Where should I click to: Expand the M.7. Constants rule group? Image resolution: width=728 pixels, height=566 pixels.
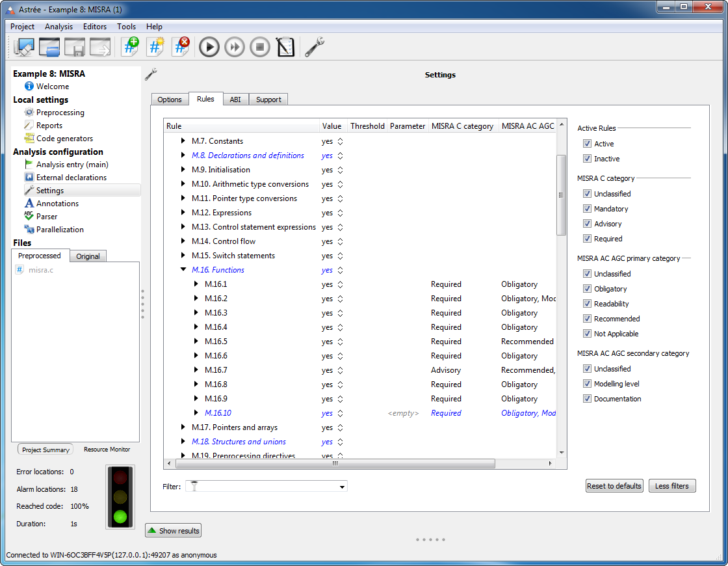tap(183, 141)
